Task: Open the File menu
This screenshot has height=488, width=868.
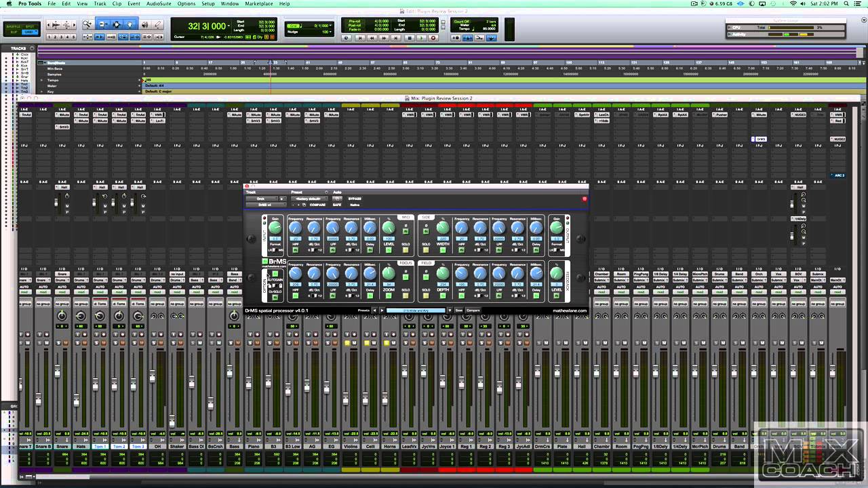Action: point(52,3)
